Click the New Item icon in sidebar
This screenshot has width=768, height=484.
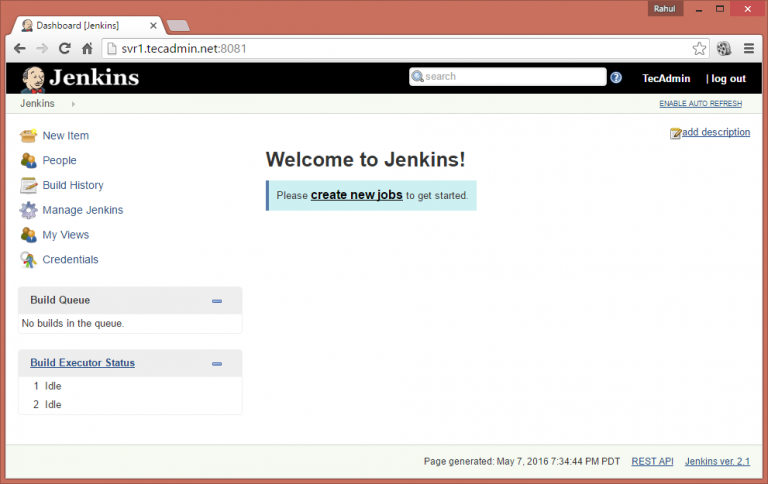pyautogui.click(x=28, y=136)
